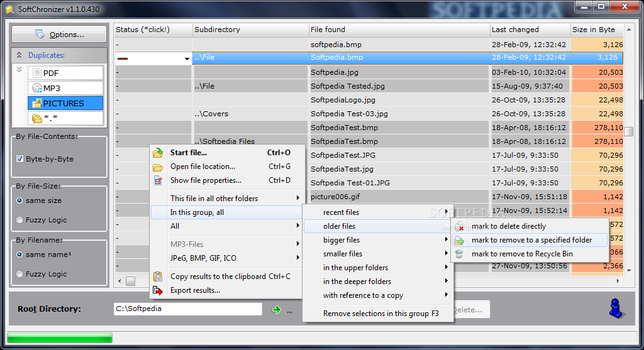Choose recent files in submenu

click(378, 212)
